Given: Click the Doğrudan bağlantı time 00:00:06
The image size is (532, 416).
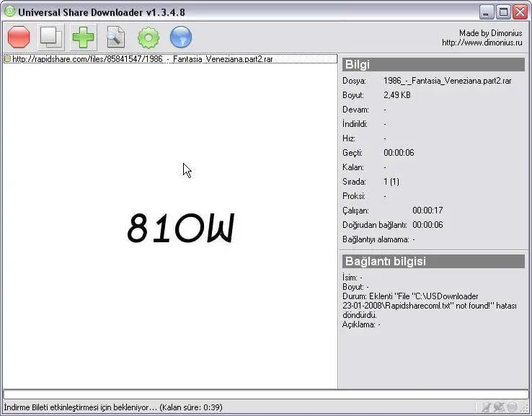Looking at the screenshot, I should pos(427,225).
